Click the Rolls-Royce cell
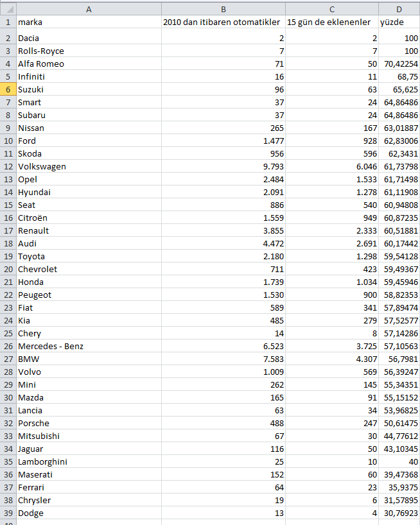The height and width of the screenshot is (525, 420). (x=89, y=51)
